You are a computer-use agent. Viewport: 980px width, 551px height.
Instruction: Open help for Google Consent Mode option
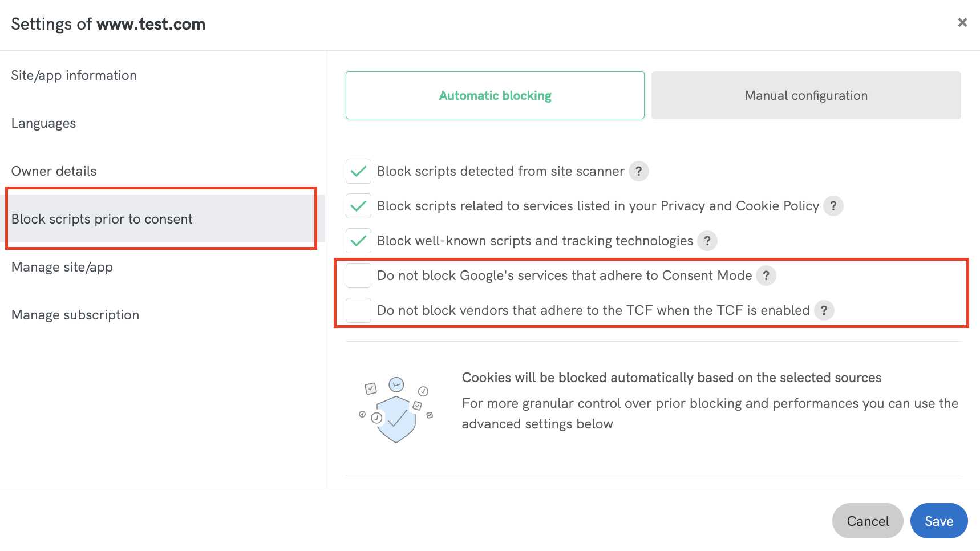767,275
